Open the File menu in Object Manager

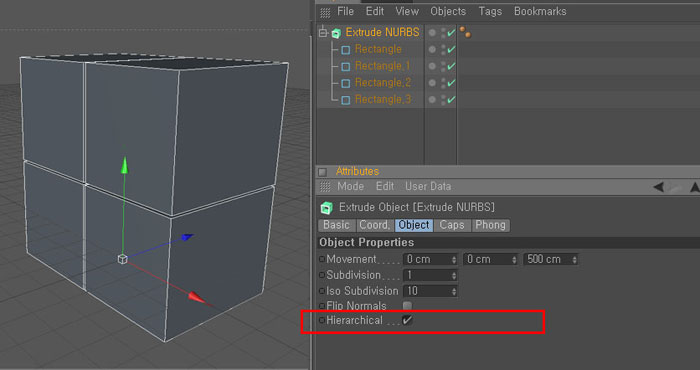pyautogui.click(x=345, y=11)
